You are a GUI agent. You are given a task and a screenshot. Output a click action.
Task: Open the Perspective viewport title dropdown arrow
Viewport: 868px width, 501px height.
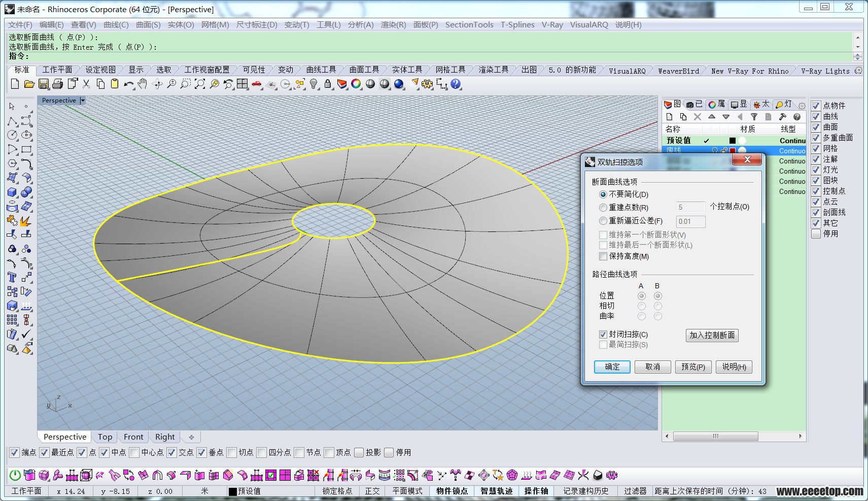(83, 101)
